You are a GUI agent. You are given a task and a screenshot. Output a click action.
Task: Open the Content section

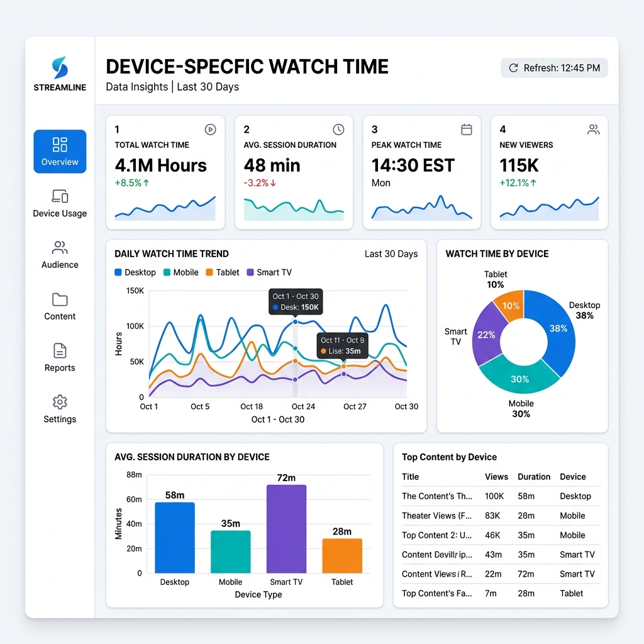click(x=60, y=307)
